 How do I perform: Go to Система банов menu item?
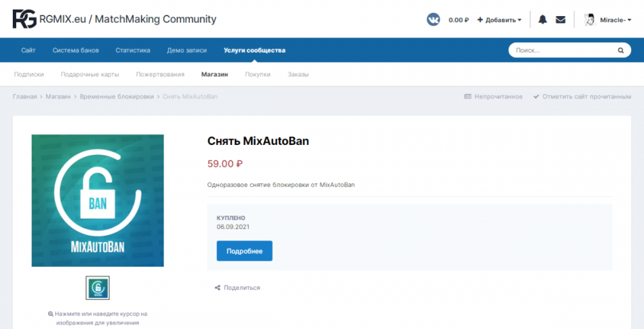[x=75, y=50]
